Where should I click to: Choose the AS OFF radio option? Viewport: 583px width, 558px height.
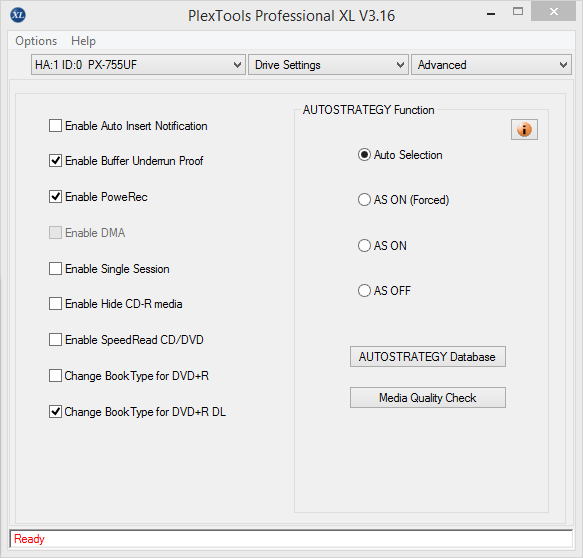coord(364,290)
